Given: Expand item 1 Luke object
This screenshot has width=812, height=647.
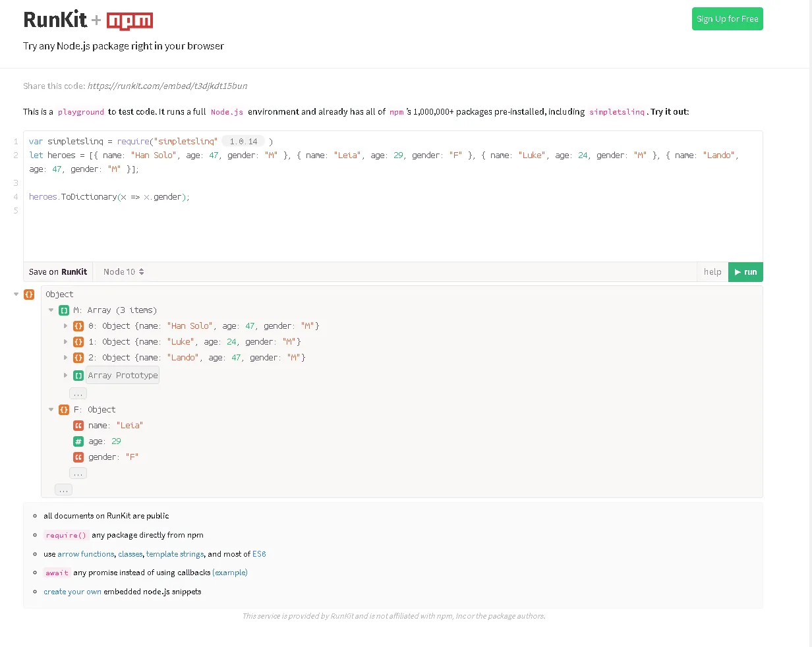Looking at the screenshot, I should pyautogui.click(x=65, y=342).
